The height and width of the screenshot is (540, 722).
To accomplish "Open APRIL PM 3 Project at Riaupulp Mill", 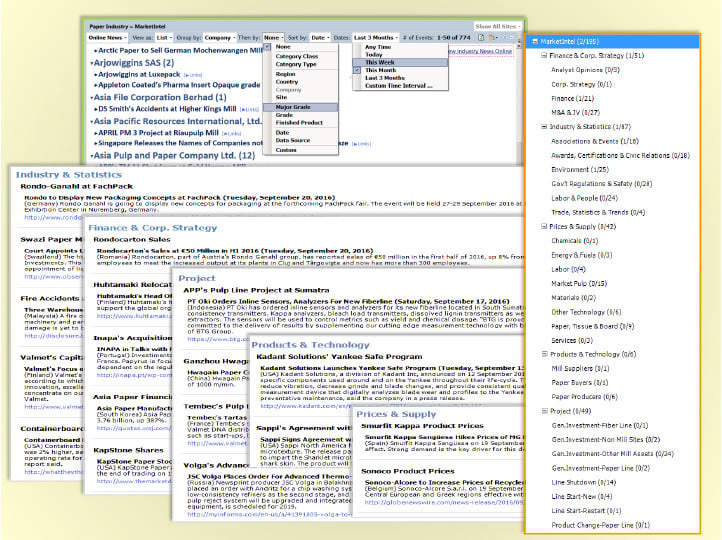I will [x=158, y=133].
